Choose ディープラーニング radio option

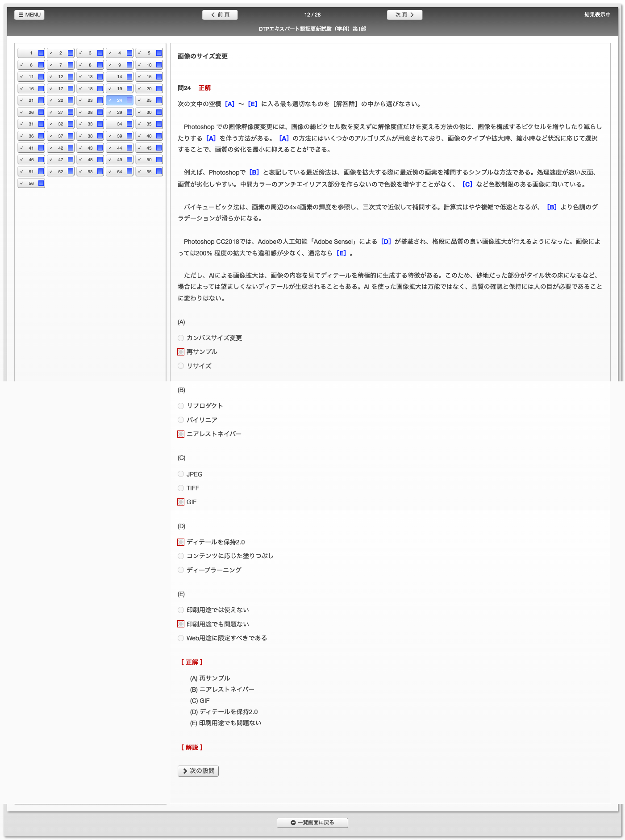coord(181,570)
